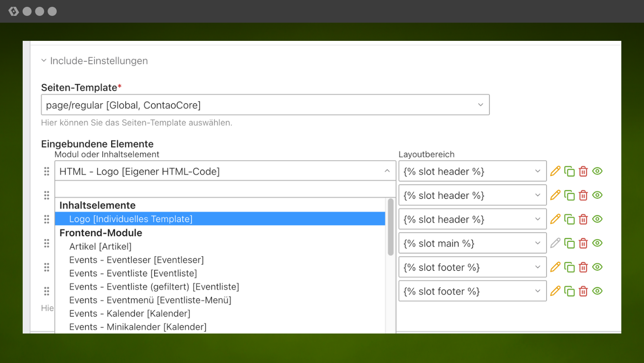Pick Artikel [Artikel] from the list
Image resolution: width=644 pixels, height=363 pixels.
click(100, 247)
